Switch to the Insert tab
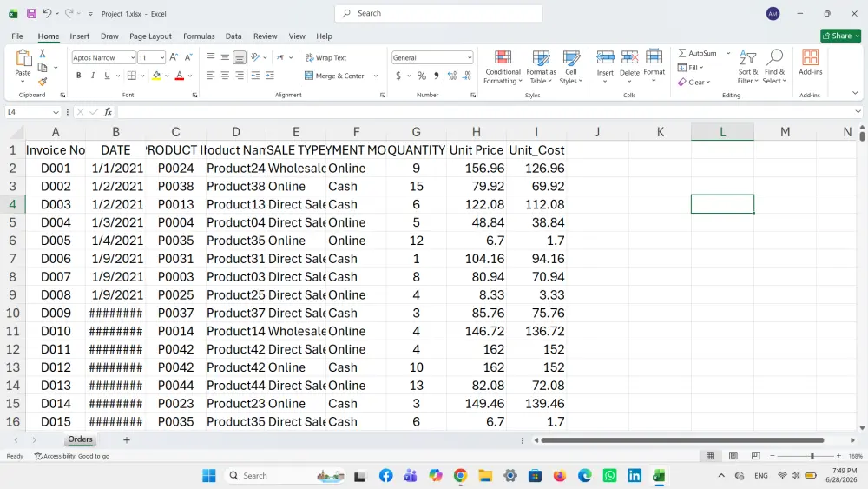The width and height of the screenshot is (868, 489). [x=79, y=36]
